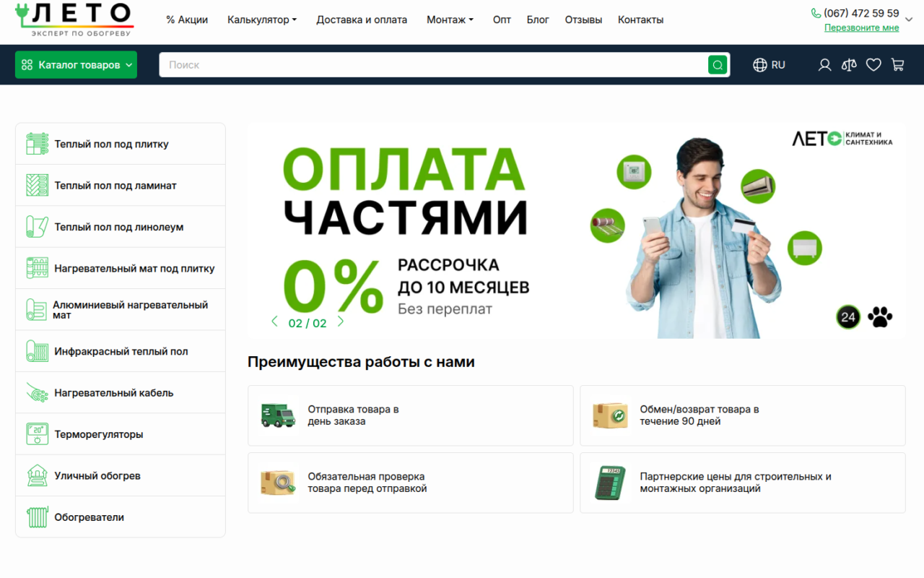Open the Опт menu item
The image size is (924, 578).
click(x=502, y=20)
